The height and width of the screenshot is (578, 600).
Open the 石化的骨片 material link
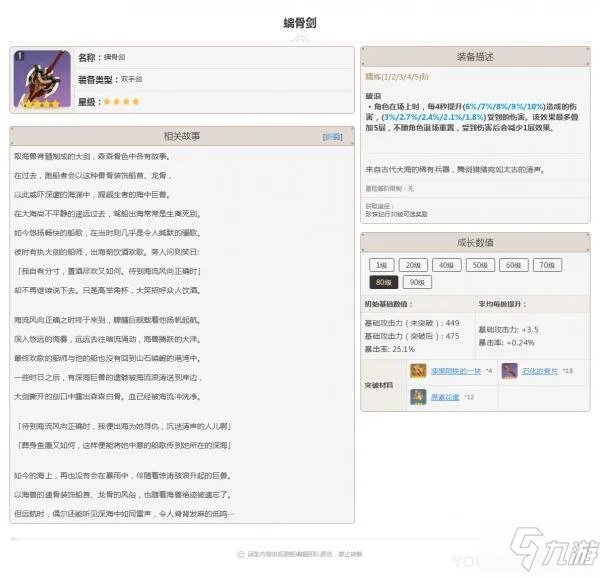540,371
